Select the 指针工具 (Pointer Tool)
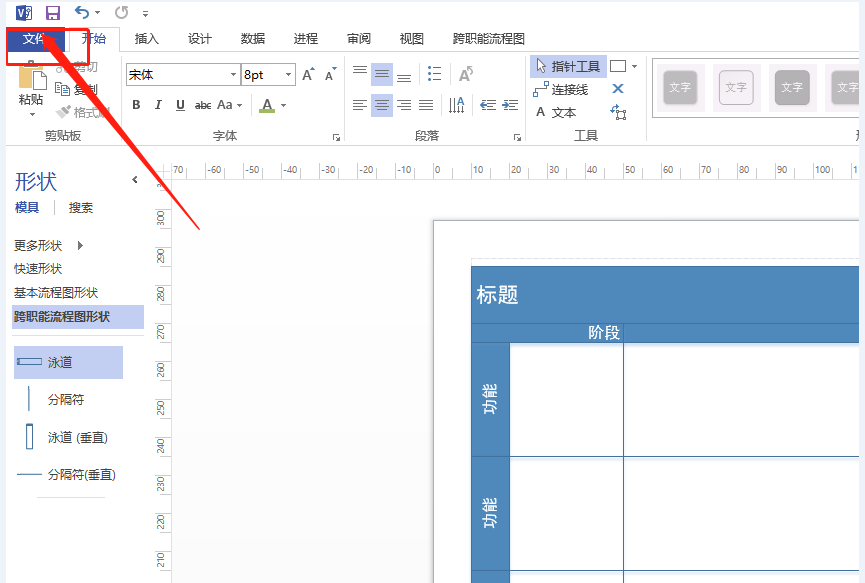The height and width of the screenshot is (583, 865). point(568,66)
